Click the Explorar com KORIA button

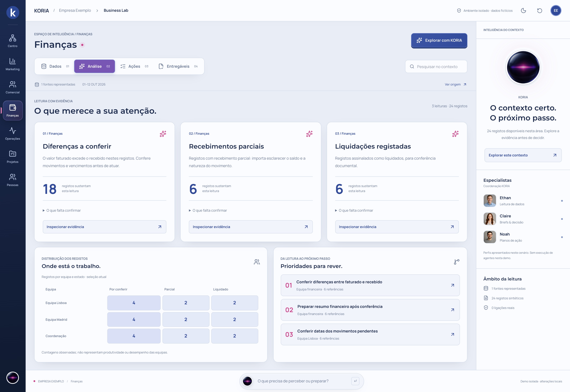439,40
